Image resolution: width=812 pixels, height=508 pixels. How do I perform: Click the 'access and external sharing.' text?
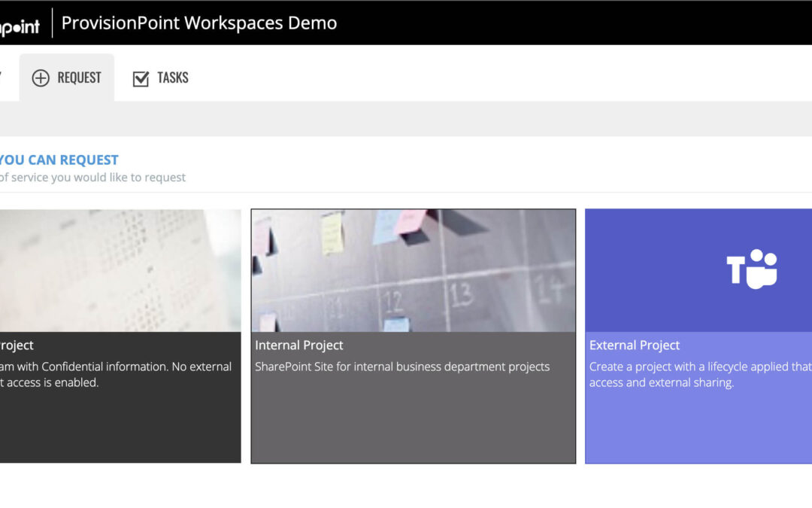coord(662,382)
